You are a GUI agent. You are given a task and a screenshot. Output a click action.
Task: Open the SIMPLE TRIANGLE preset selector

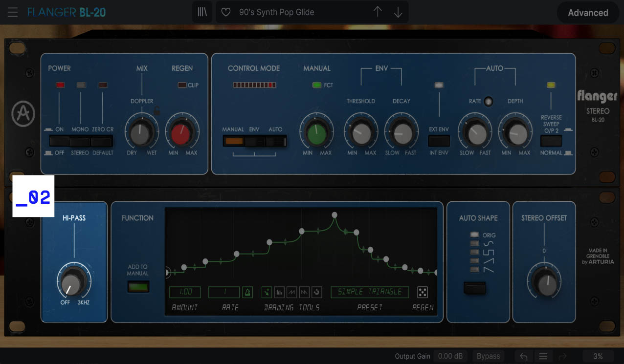point(369,292)
